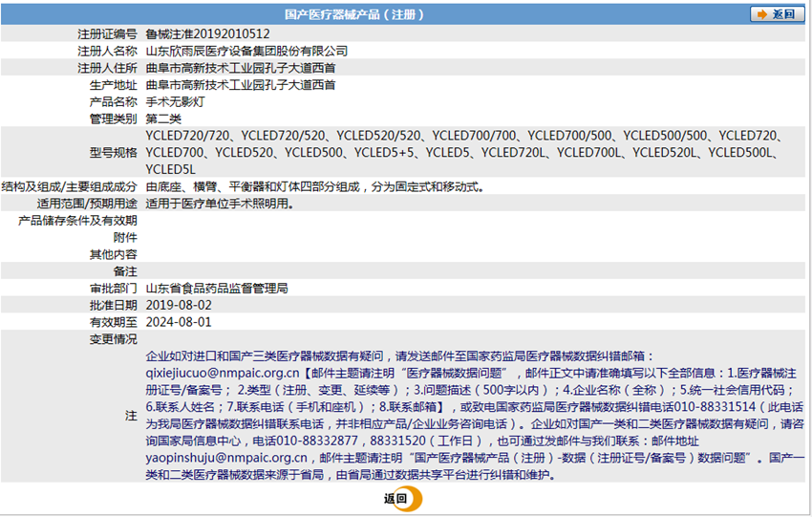The image size is (812, 517).
Task: Click the 型号规格 field label
Action: point(114,153)
